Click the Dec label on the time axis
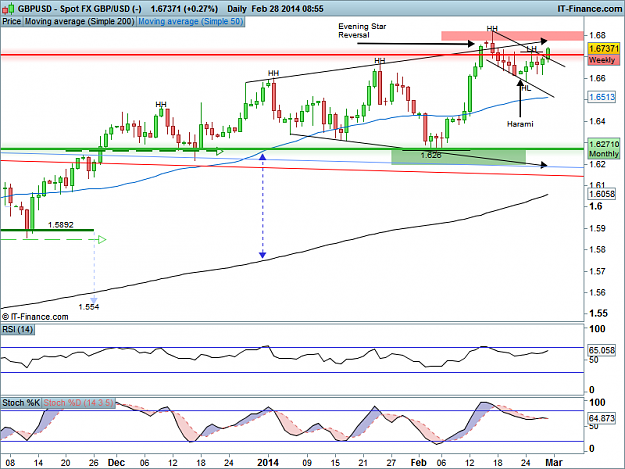This screenshot has height=469, width=625. pyautogui.click(x=116, y=463)
